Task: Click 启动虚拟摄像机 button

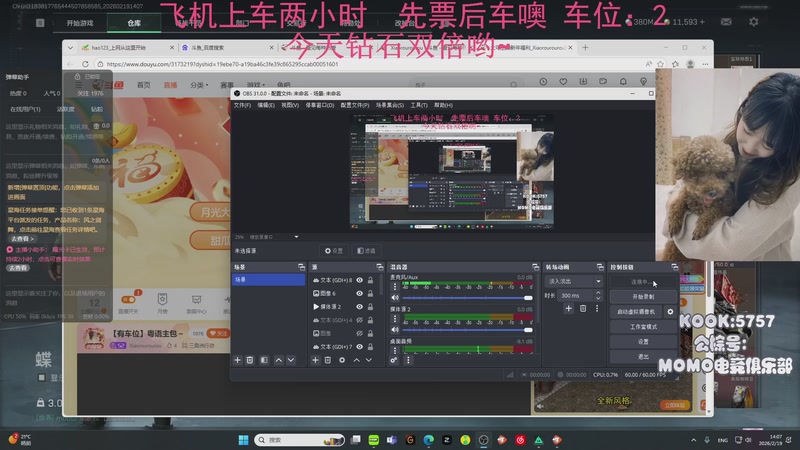Action: click(636, 311)
